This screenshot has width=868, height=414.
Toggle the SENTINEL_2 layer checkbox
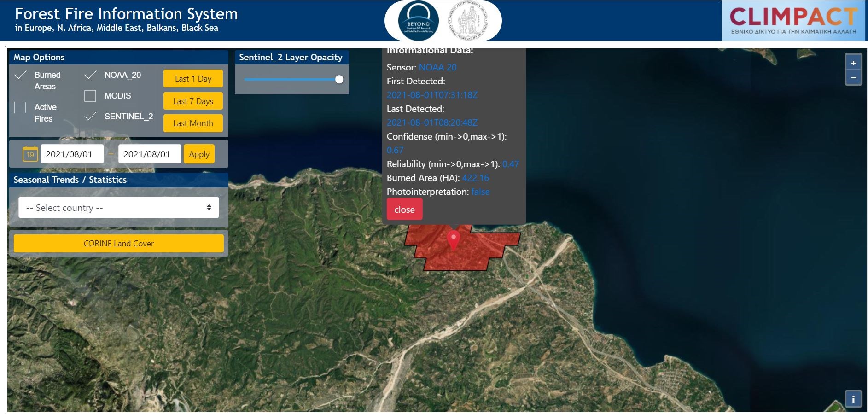[x=90, y=117]
